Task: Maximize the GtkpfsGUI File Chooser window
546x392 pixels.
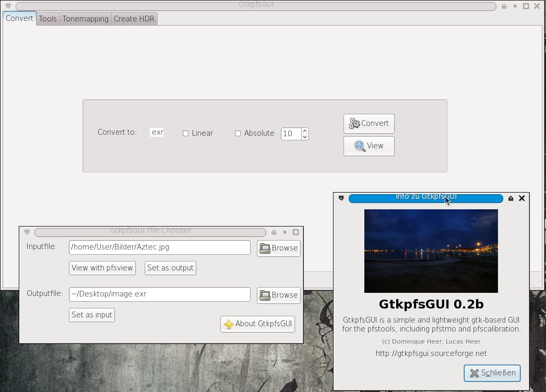Action: coord(295,232)
